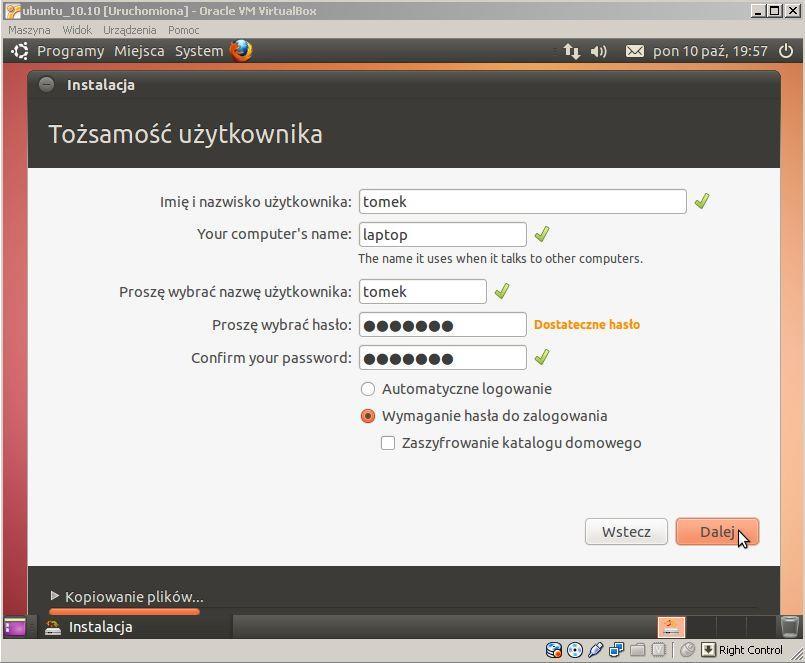Click the VirtualBox network adapters status icon
This screenshot has width=805, height=663.
tap(616, 650)
